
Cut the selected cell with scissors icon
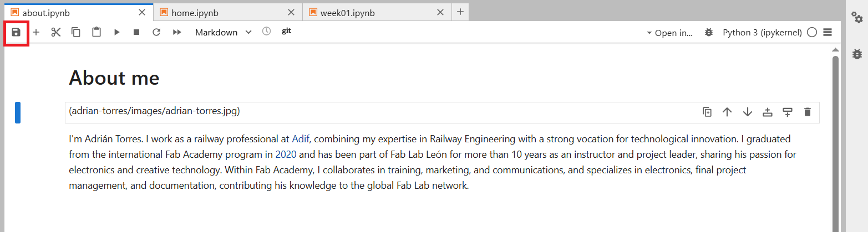point(55,33)
